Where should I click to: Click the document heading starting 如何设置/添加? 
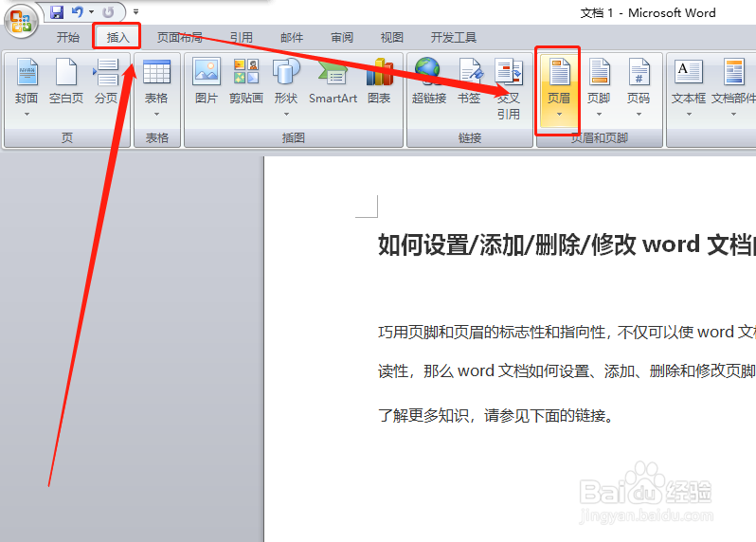567,244
